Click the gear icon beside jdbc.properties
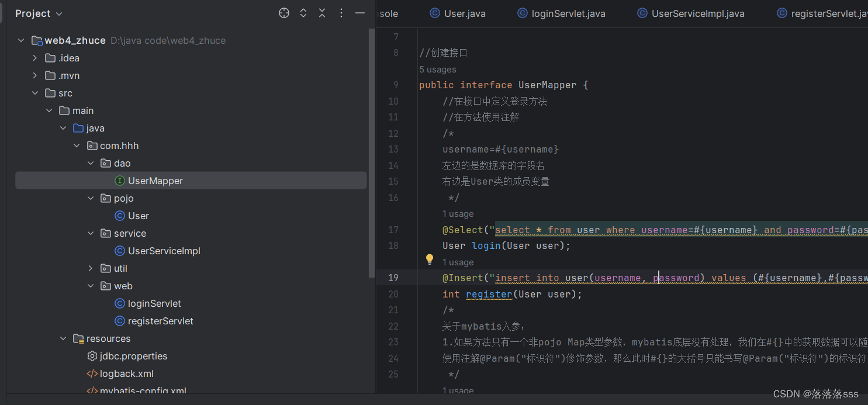The height and width of the screenshot is (405, 868). [92, 356]
